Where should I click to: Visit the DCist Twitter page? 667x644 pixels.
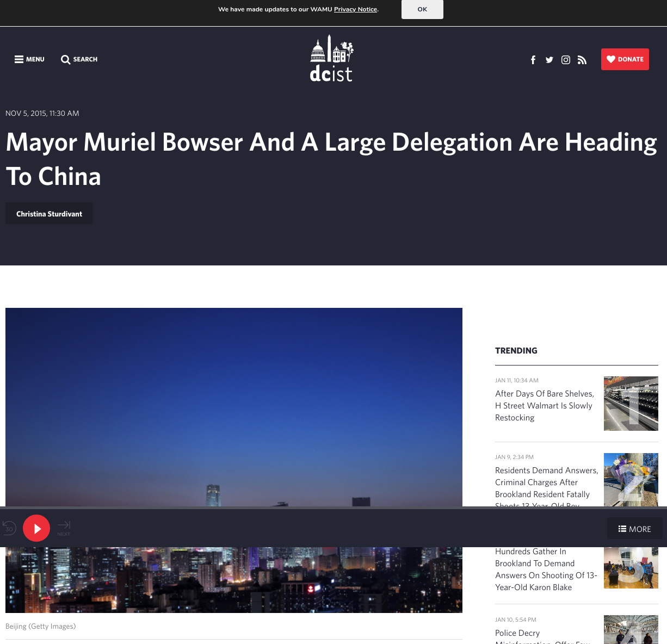[x=549, y=60]
